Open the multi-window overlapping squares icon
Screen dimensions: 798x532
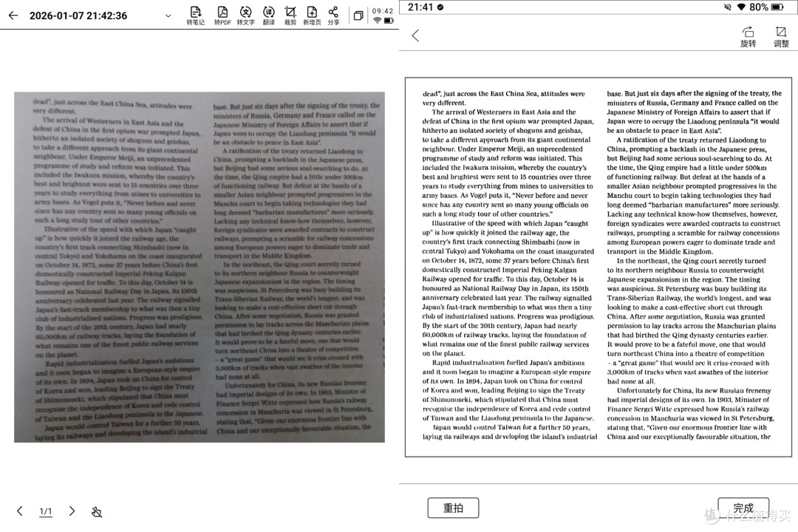click(358, 16)
